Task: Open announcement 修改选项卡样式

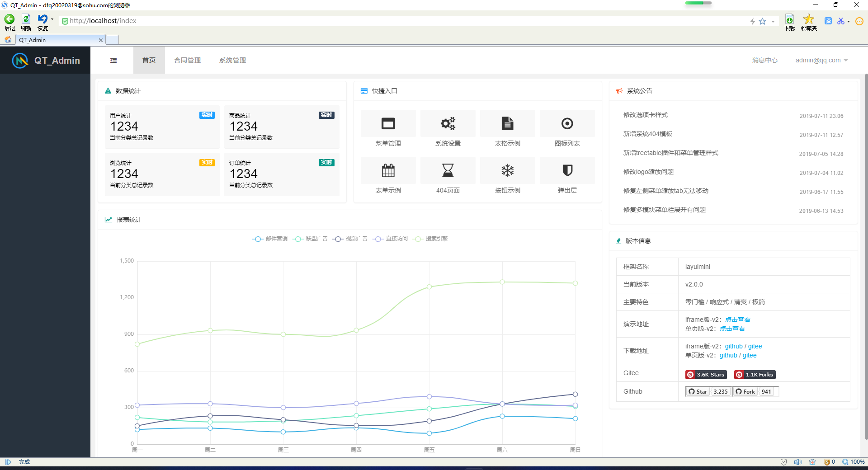Action: [x=645, y=115]
